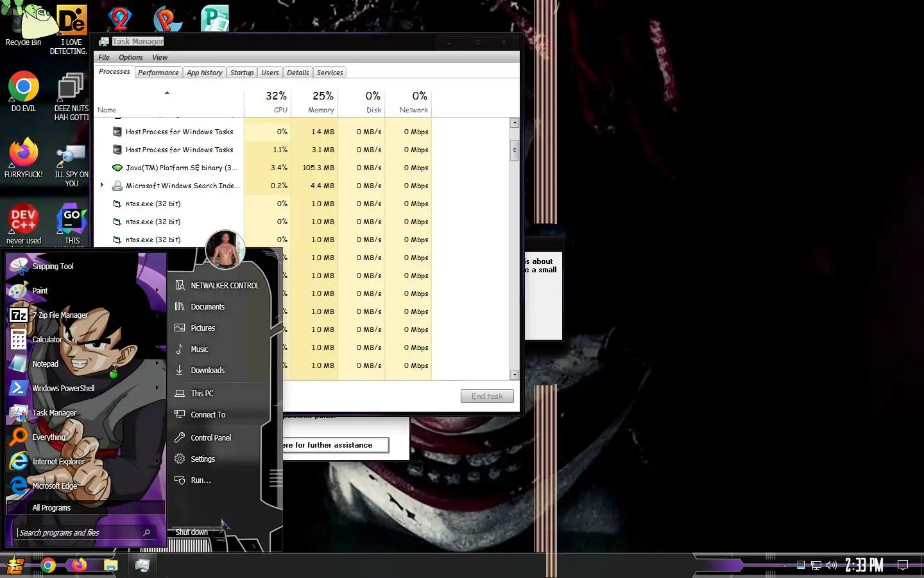Switch to the Performance tab
Screen dimensions: 924x578
tap(158, 73)
